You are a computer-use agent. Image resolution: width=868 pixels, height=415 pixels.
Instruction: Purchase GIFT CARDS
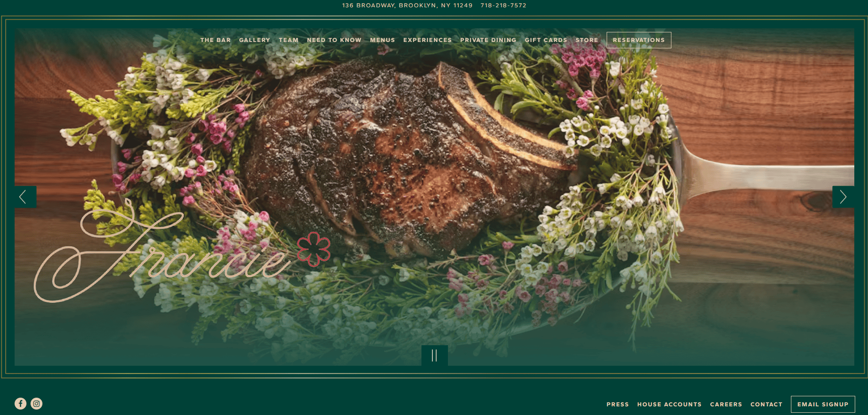(546, 40)
